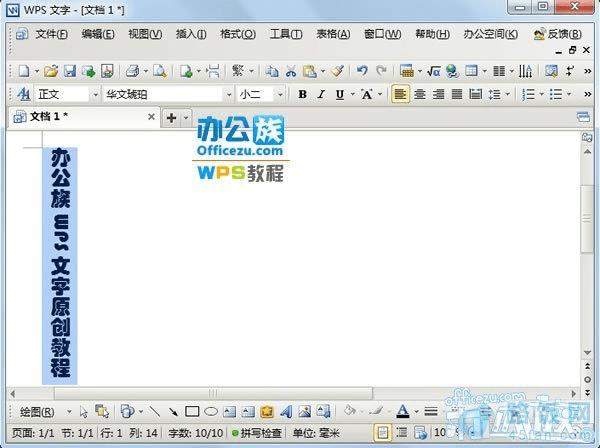
Task: Draw an ellipse shape
Action: (211, 412)
